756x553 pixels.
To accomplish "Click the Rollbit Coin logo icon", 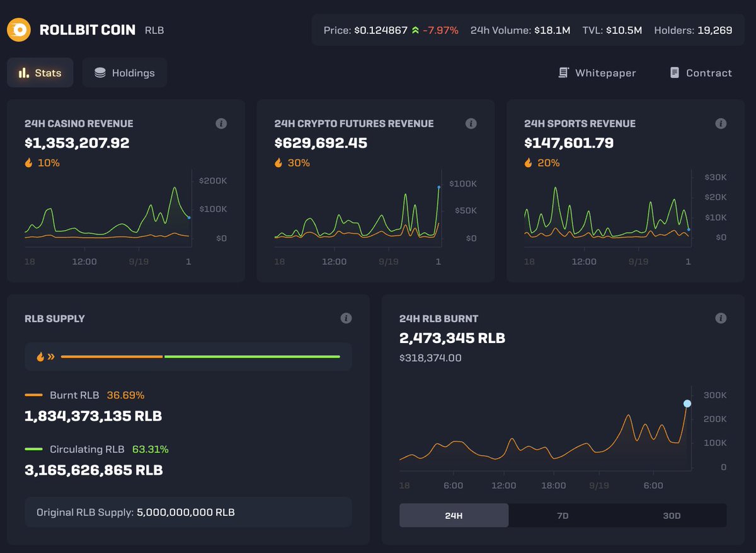I will click(19, 30).
